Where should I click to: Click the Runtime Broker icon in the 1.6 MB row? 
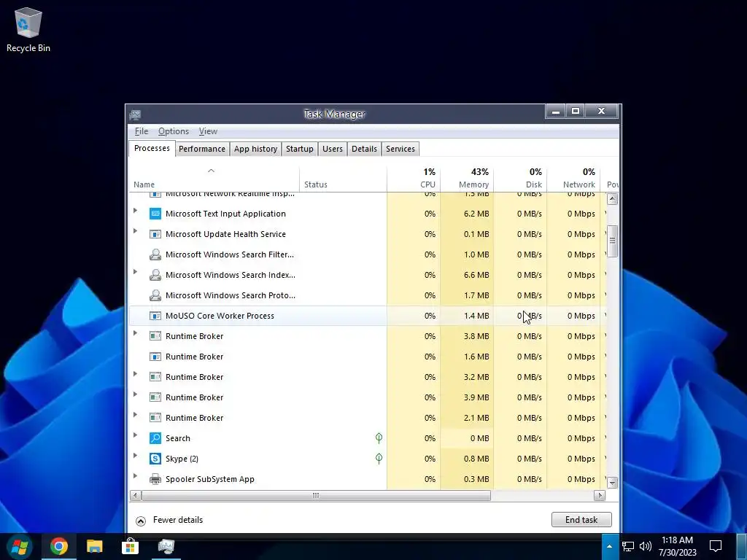click(x=155, y=357)
